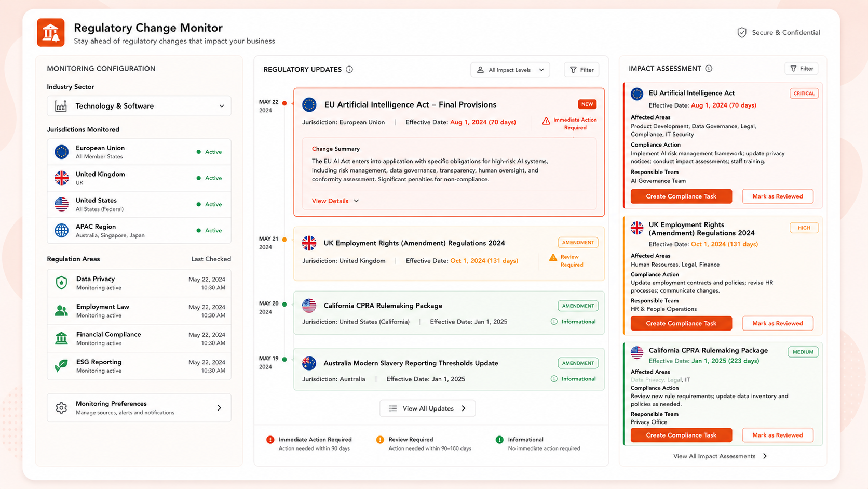
Task: Create Compliance Task for California CPRA Rulemaking
Action: pyautogui.click(x=681, y=435)
